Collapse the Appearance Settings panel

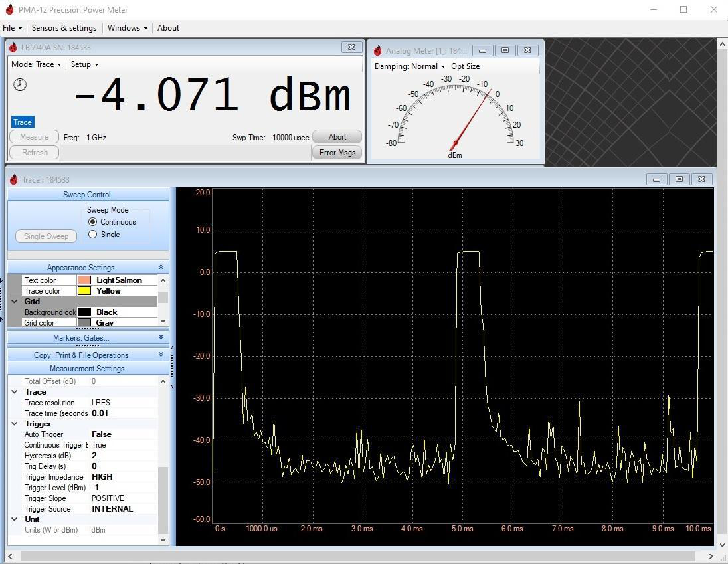161,267
